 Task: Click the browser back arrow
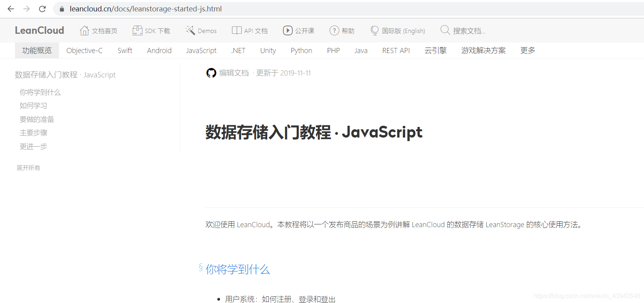point(11,9)
